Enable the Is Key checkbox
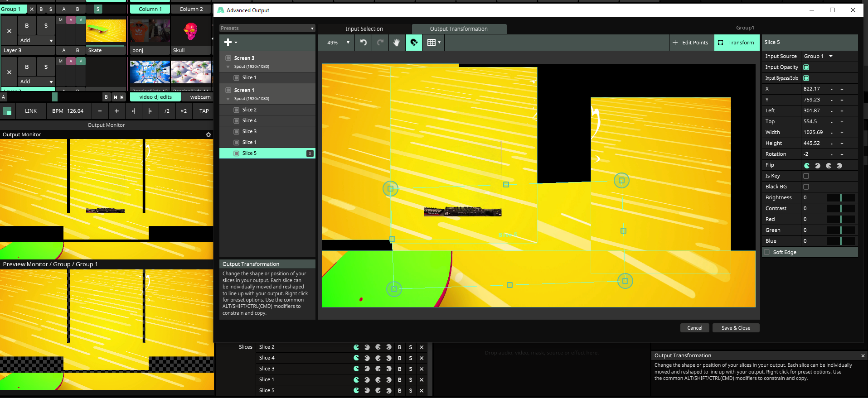 806,176
